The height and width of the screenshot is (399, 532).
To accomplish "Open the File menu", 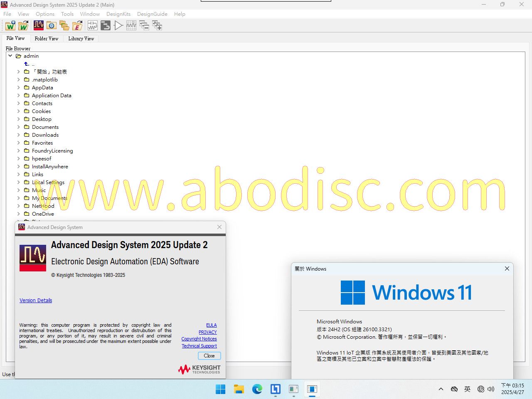I will point(7,14).
